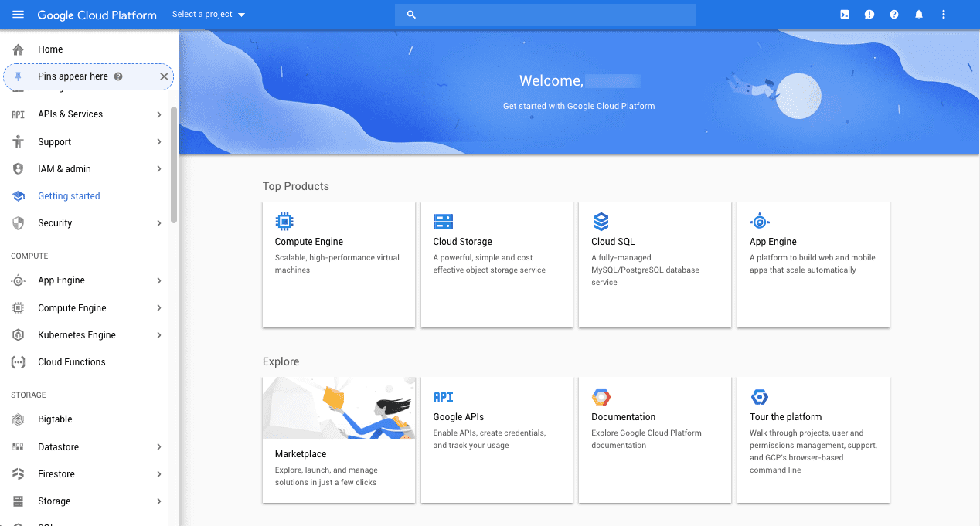The height and width of the screenshot is (526, 980).
Task: Expand Firestore submenu arrow
Action: click(158, 474)
